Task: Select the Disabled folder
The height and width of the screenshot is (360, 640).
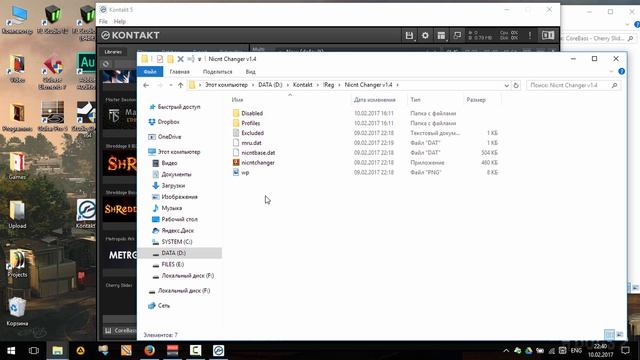Action: point(252,113)
